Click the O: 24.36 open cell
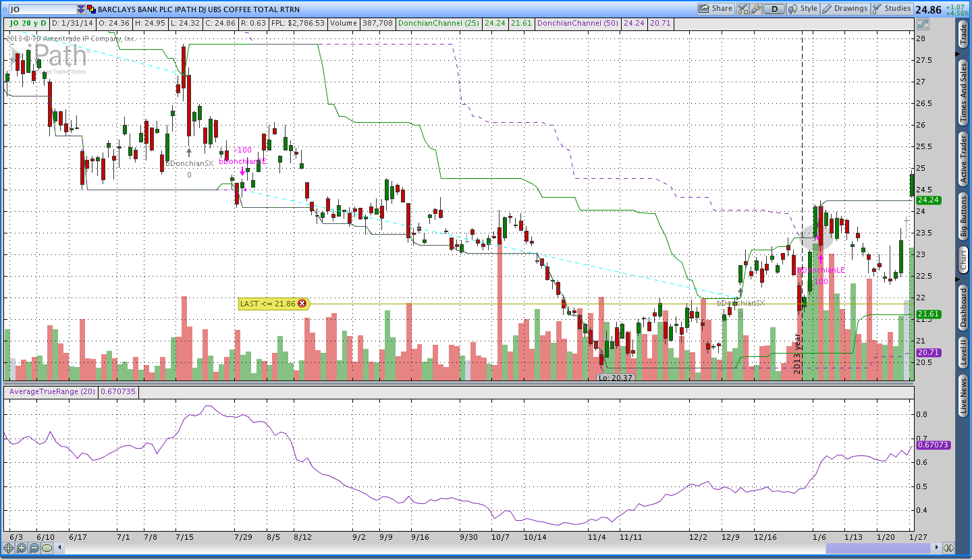This screenshot has height=560, width=972. pyautogui.click(x=114, y=23)
